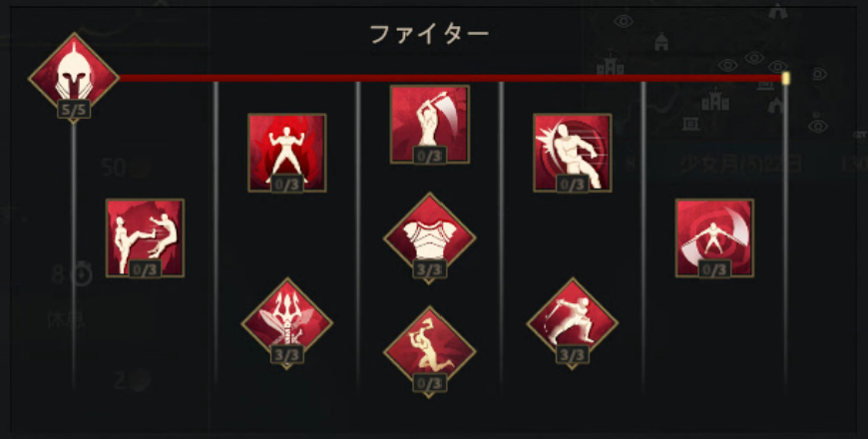The width and height of the screenshot is (868, 439).
Task: Select the sword lunge diamond skill
Action: 573,323
